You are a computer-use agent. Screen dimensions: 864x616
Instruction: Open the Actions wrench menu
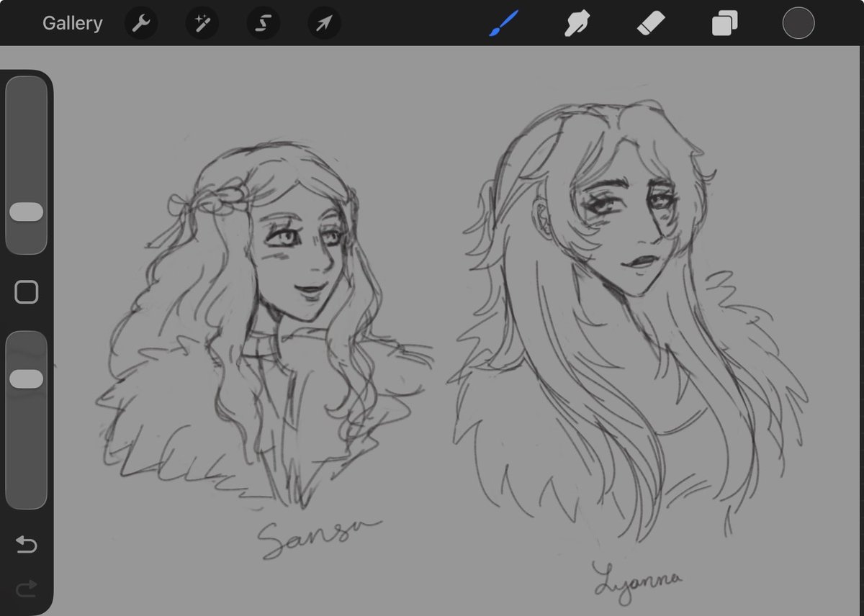pyautogui.click(x=140, y=24)
